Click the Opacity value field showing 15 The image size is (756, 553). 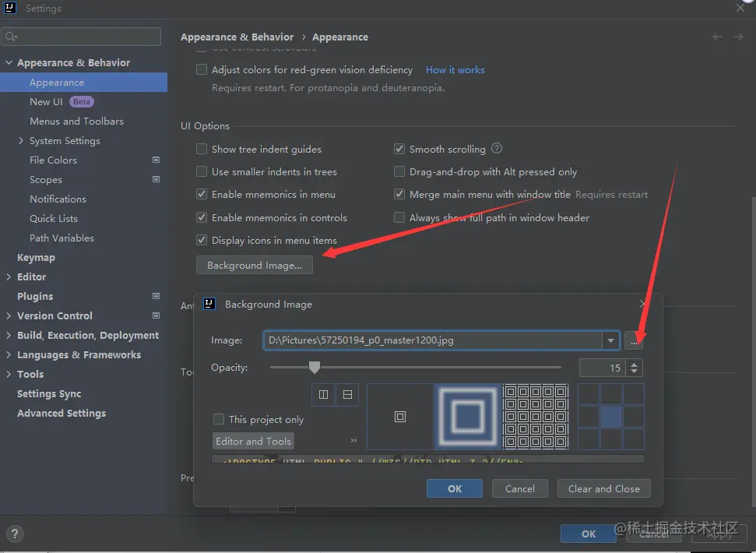click(x=602, y=368)
